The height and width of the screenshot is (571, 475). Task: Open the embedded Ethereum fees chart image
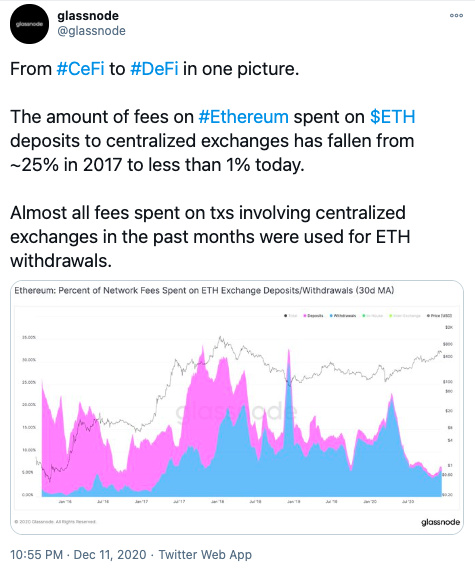click(237, 407)
